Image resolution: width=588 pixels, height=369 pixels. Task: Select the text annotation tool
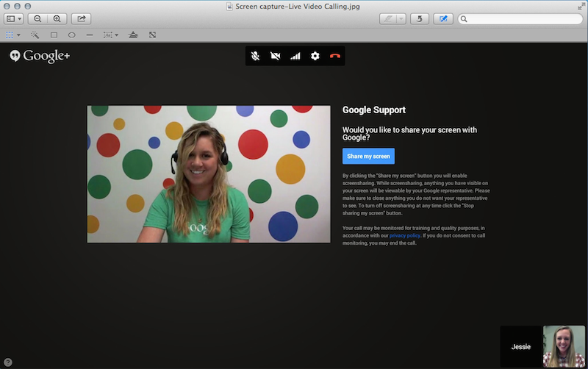click(107, 35)
